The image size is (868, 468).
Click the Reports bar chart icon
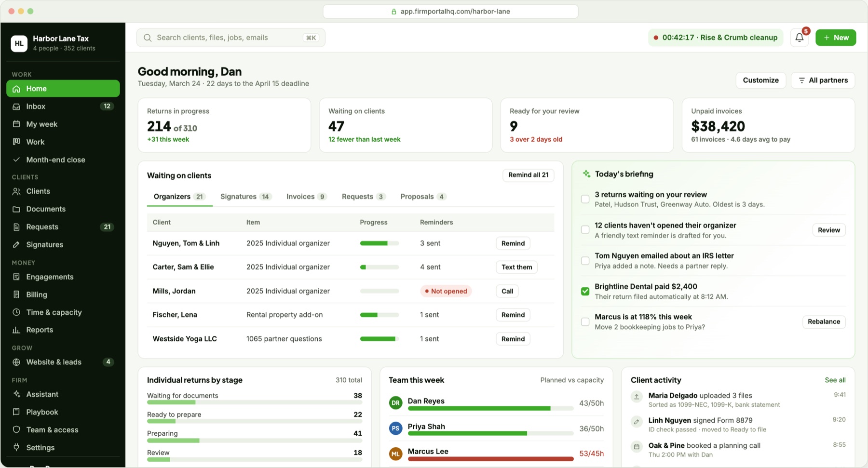pyautogui.click(x=16, y=330)
